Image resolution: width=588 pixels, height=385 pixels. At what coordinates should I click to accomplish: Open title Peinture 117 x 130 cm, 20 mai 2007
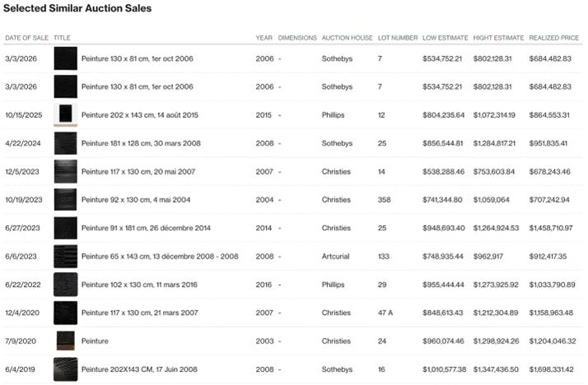pyautogui.click(x=134, y=171)
